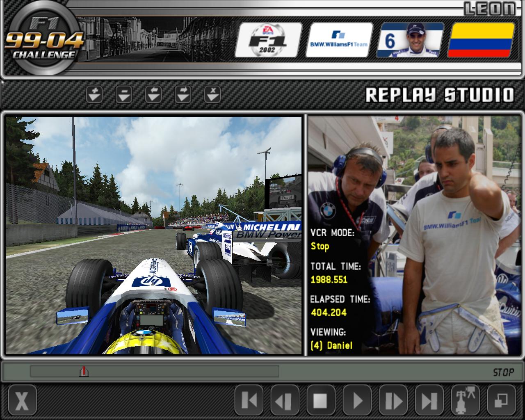Screen dimensions: 525x420
Task: Click the STOP status text
Action: [503, 372]
